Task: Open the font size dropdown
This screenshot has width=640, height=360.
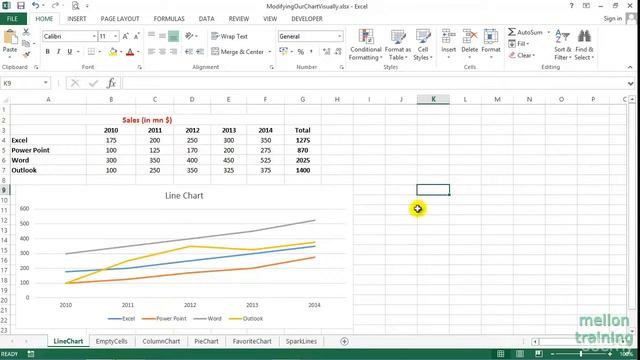Action: coord(116,36)
